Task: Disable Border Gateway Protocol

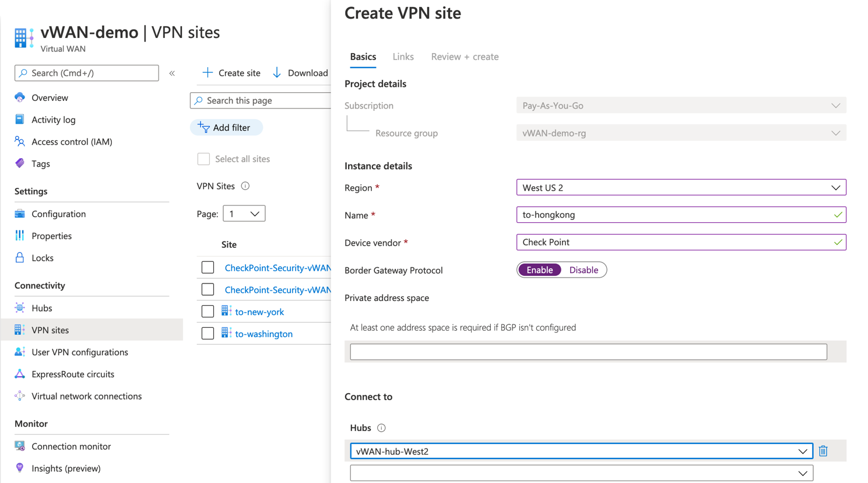Action: point(584,270)
